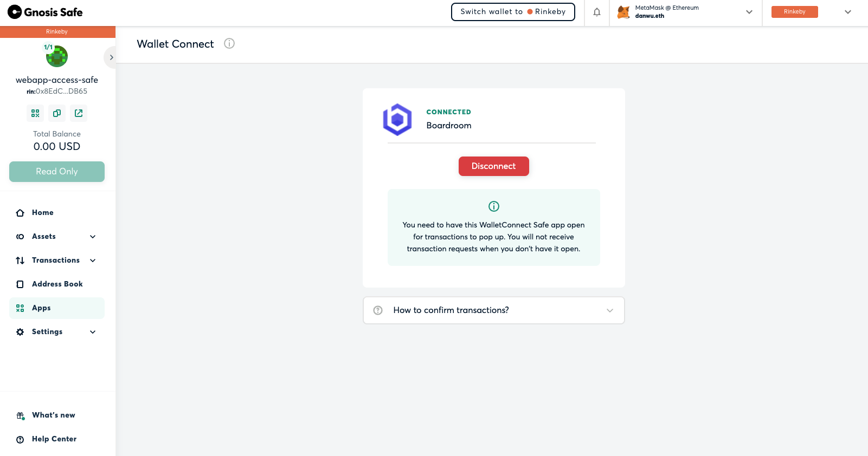The height and width of the screenshot is (456, 868).
Task: Click the Address Book icon
Action: point(20,284)
